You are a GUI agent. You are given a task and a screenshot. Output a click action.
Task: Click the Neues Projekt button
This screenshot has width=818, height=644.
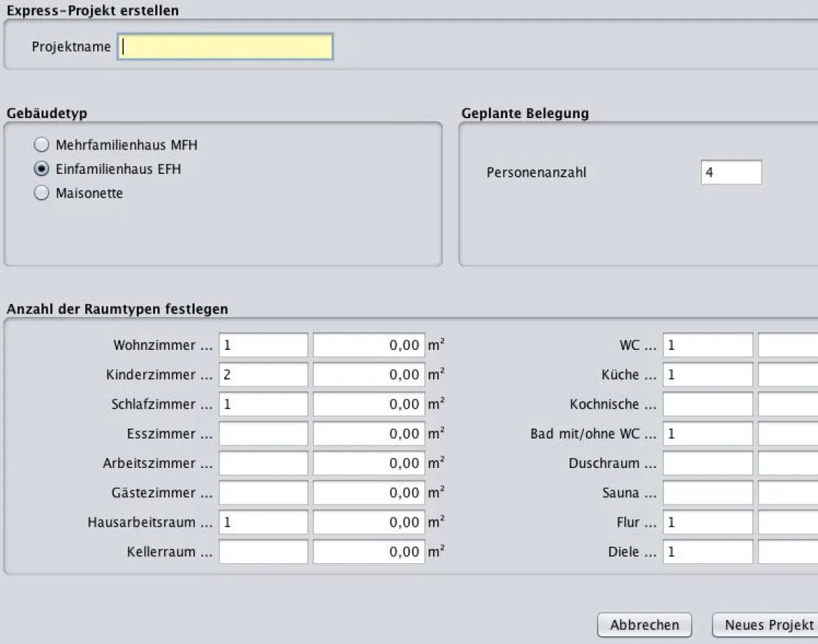[766, 625]
